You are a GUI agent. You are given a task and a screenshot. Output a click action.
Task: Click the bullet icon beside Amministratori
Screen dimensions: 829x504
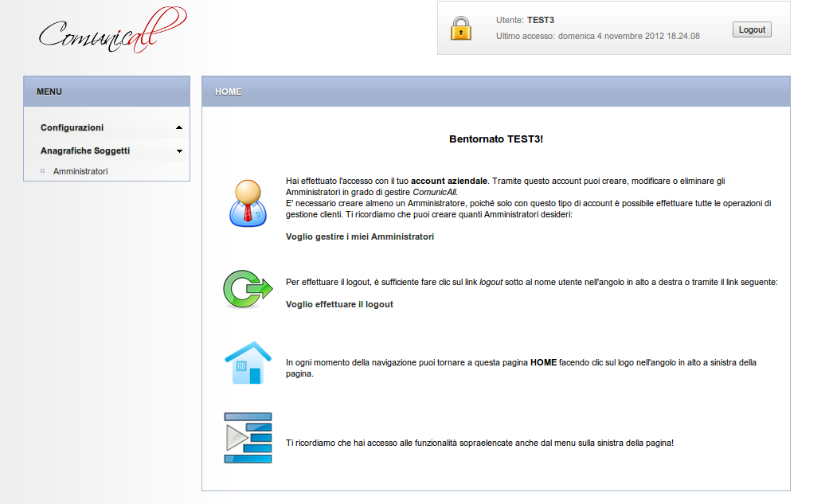coord(43,171)
